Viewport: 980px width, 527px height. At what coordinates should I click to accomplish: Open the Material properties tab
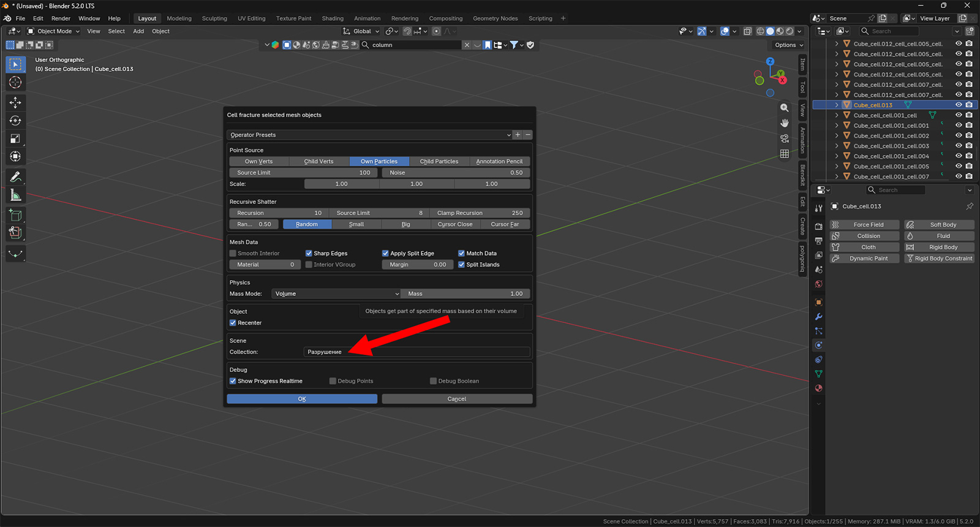(819, 389)
